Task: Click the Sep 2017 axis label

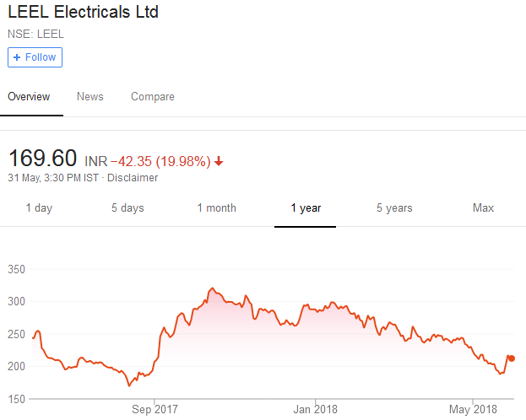Action: (155, 410)
